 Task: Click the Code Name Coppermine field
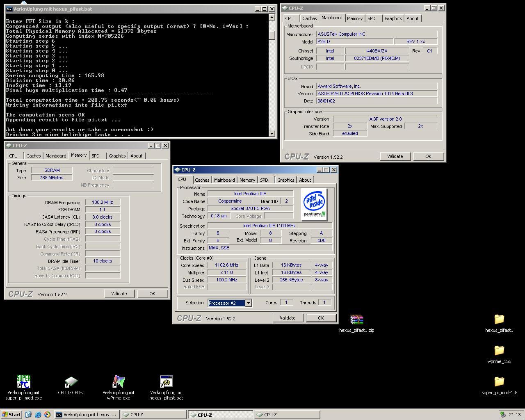point(230,201)
